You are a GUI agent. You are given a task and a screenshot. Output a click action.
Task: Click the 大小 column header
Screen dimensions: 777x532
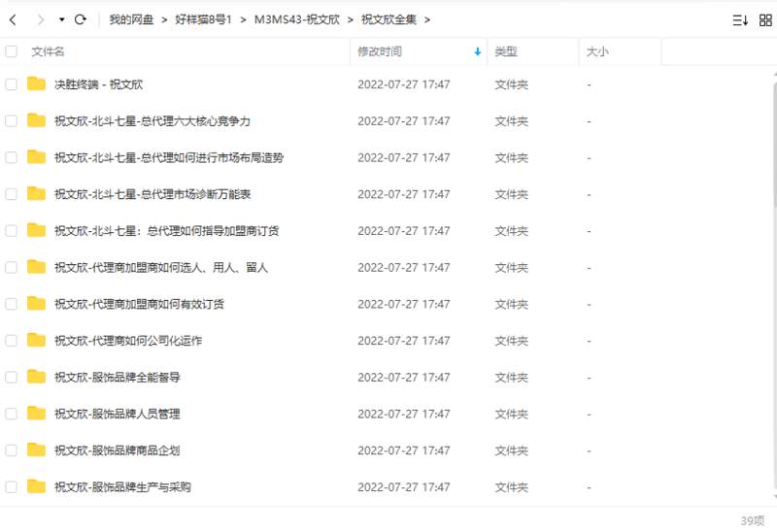pyautogui.click(x=596, y=51)
